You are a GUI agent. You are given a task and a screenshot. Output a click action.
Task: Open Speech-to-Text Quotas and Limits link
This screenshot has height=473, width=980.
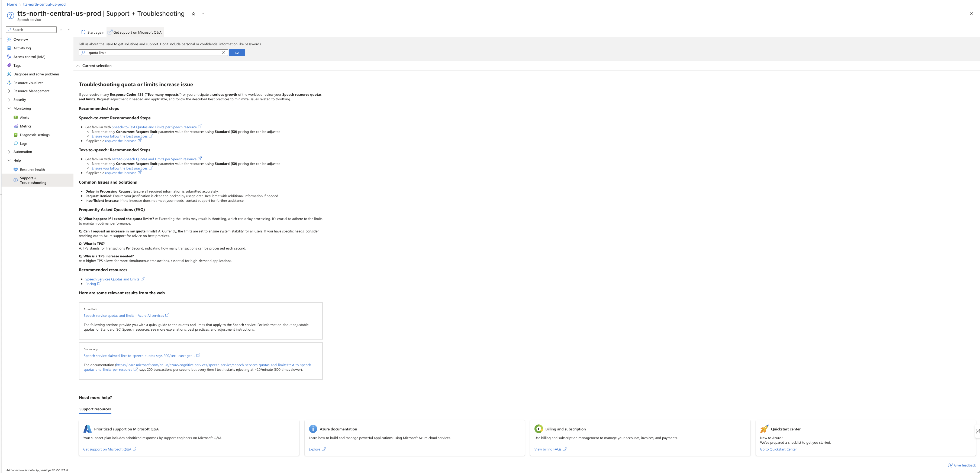pos(154,127)
